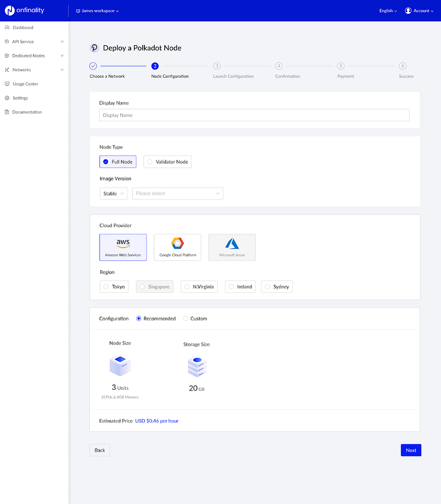
Task: Click the Node Size server cube icon
Action: (120, 366)
